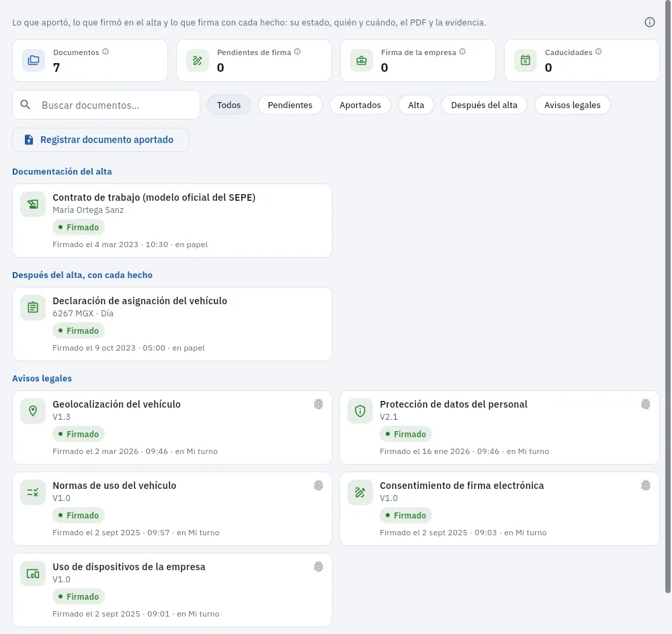Open the Consentimiento de firma electrónica title
The image size is (672, 634).
[462, 486]
